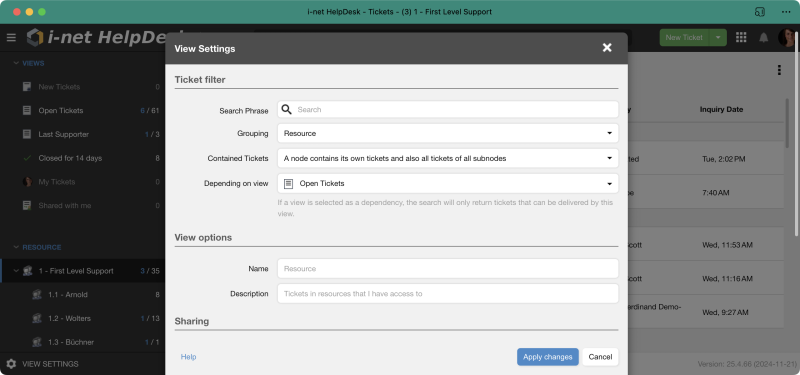Click the Name input field
This screenshot has height=375, width=800.
448,268
